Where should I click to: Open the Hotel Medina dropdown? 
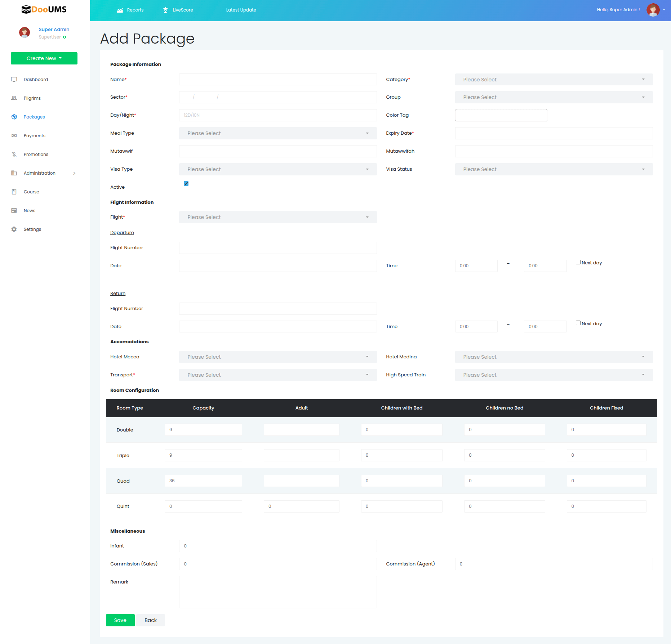554,357
